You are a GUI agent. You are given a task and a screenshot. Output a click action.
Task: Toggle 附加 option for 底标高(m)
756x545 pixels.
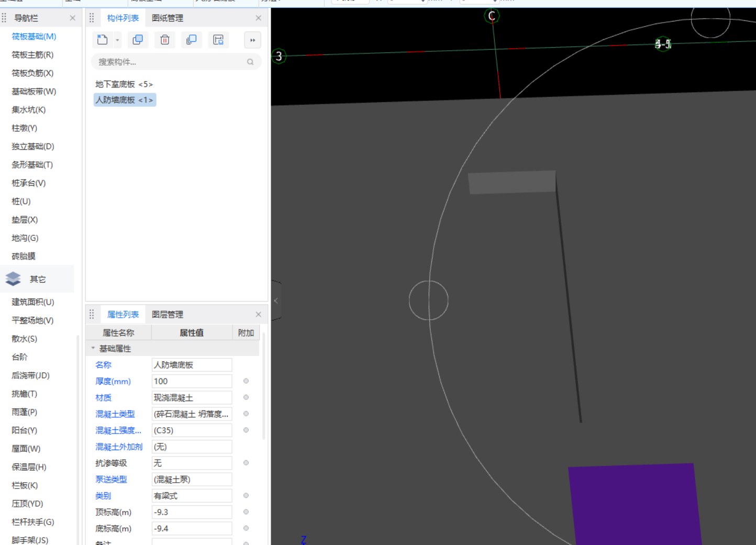click(x=246, y=528)
